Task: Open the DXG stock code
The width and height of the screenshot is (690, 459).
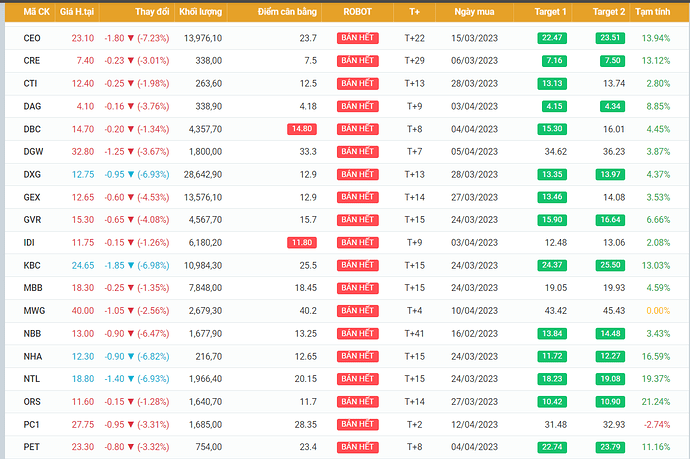Action: pos(32,175)
